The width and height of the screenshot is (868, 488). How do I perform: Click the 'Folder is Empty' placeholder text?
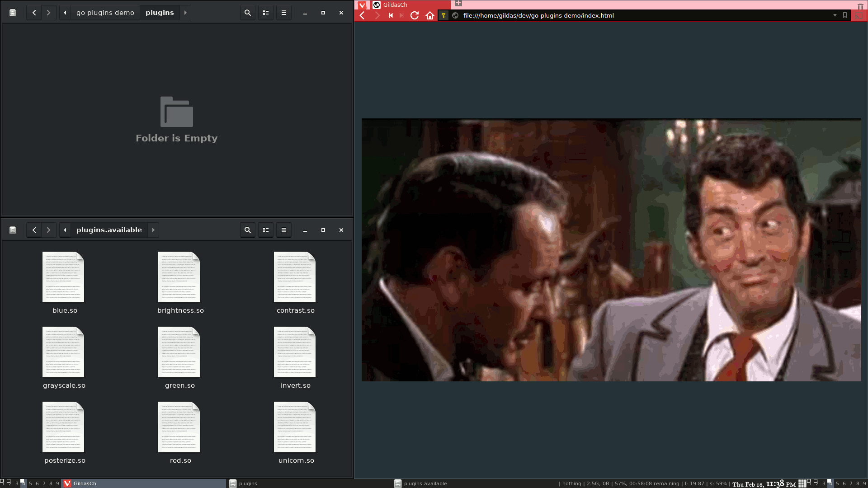(x=177, y=138)
